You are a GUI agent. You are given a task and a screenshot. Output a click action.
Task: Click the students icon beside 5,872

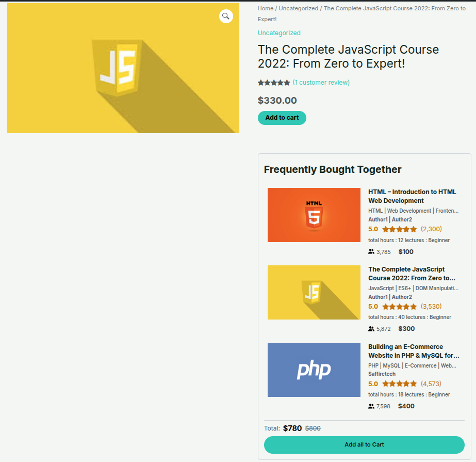pos(371,329)
